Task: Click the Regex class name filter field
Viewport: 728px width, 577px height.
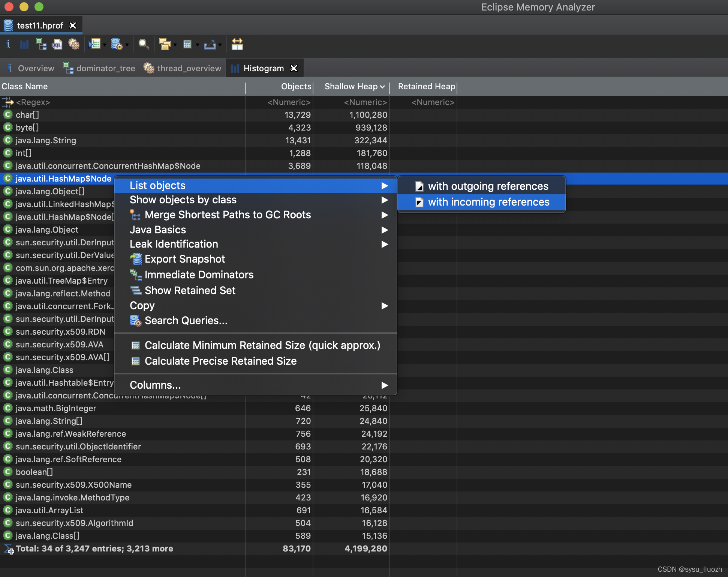Action: point(123,102)
